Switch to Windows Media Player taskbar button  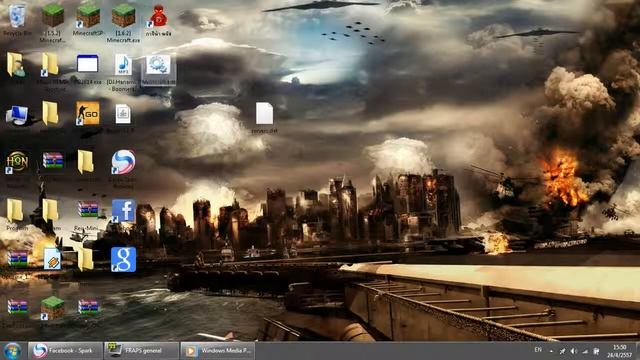coord(218,351)
